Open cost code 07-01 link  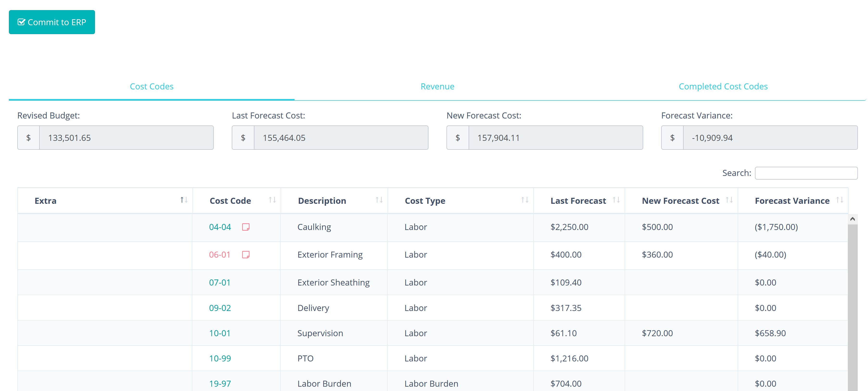[220, 282]
